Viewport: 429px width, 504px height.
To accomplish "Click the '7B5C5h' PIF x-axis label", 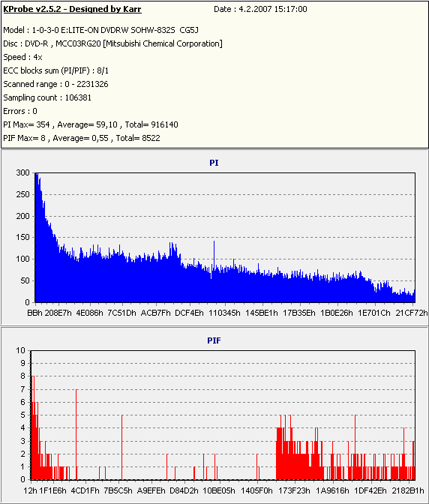I will (118, 490).
